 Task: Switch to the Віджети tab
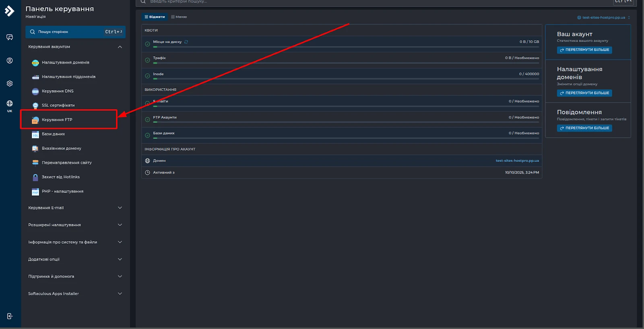(155, 17)
